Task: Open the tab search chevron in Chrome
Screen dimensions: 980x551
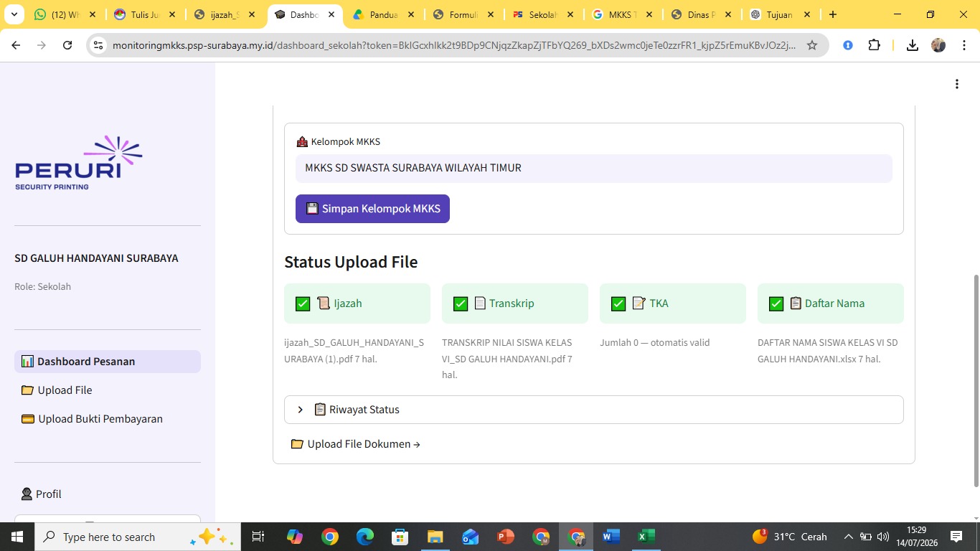Action: click(14, 14)
